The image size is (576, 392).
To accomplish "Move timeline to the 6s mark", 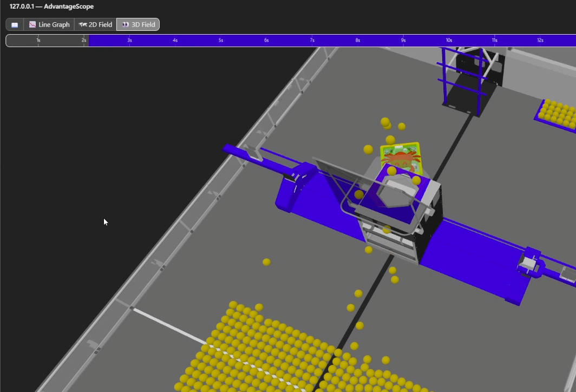I will (266, 40).
